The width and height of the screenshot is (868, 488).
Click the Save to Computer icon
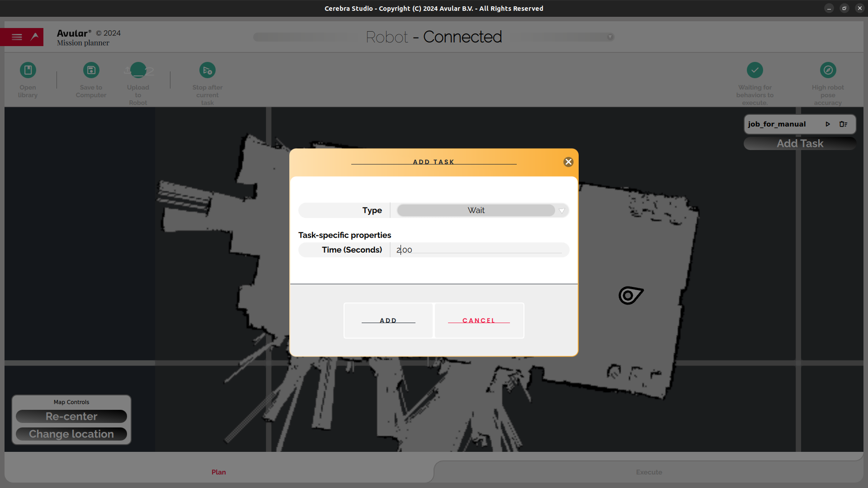click(91, 70)
